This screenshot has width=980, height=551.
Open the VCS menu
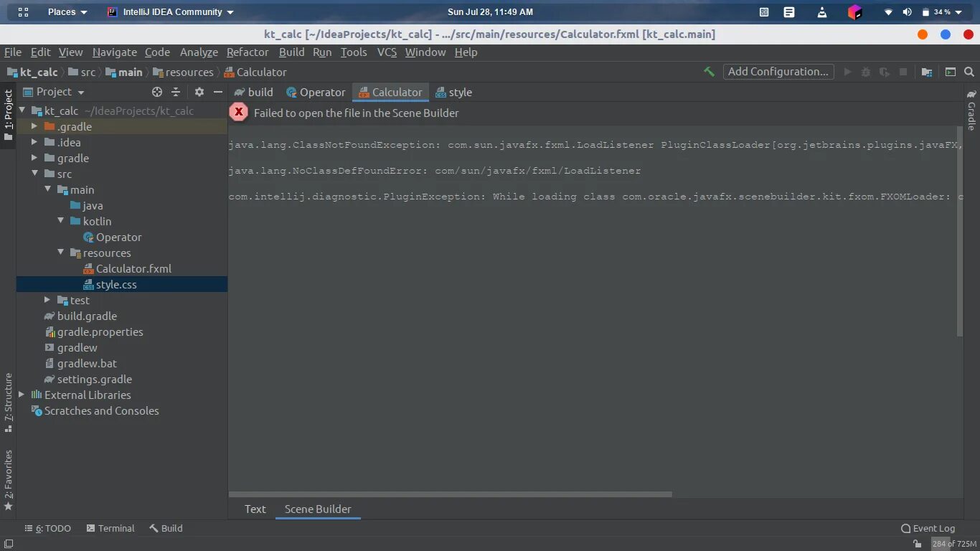tap(387, 52)
